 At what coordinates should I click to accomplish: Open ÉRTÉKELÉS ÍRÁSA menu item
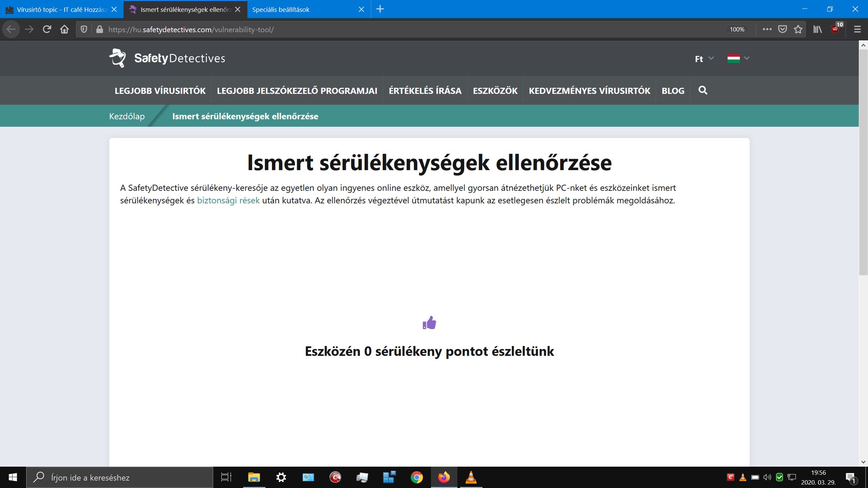(425, 90)
